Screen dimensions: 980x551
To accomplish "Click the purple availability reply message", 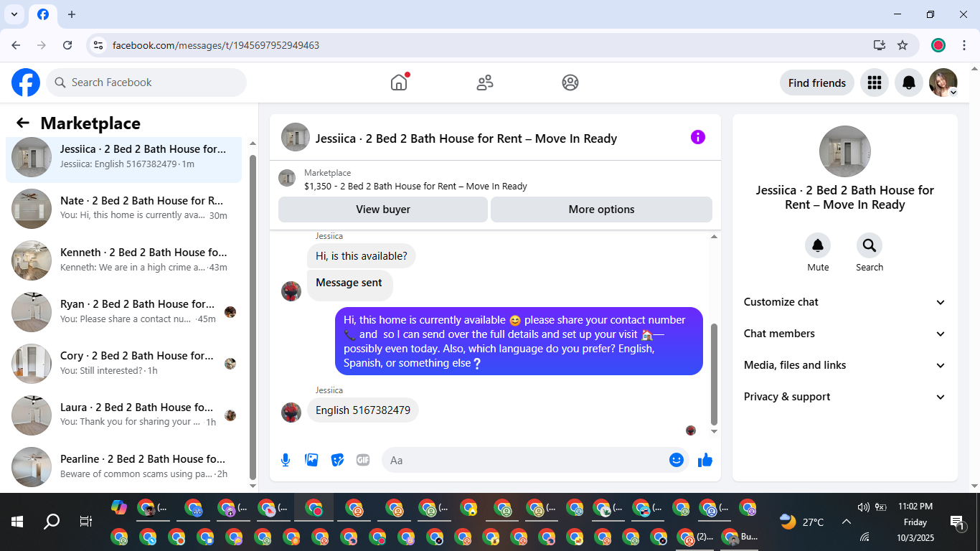I will tap(519, 342).
